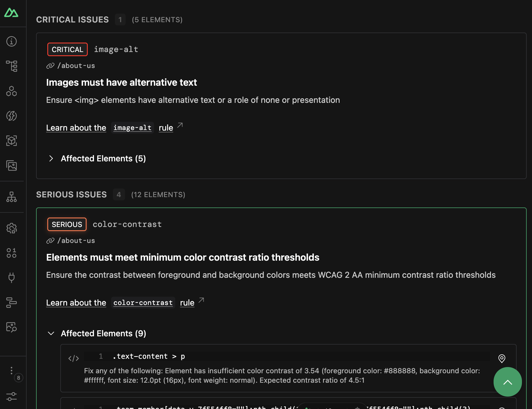Select the tree hierarchy icon in sidebar
The image size is (532, 409).
click(x=11, y=66)
